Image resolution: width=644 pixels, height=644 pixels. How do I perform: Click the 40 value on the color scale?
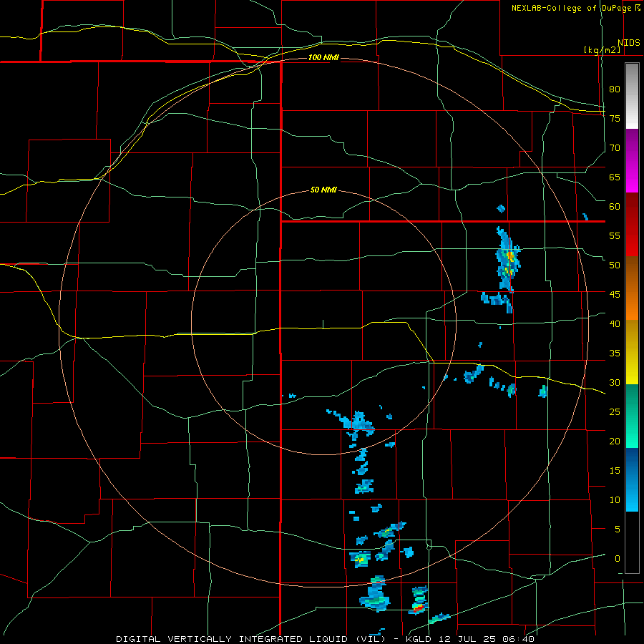pyautogui.click(x=615, y=323)
